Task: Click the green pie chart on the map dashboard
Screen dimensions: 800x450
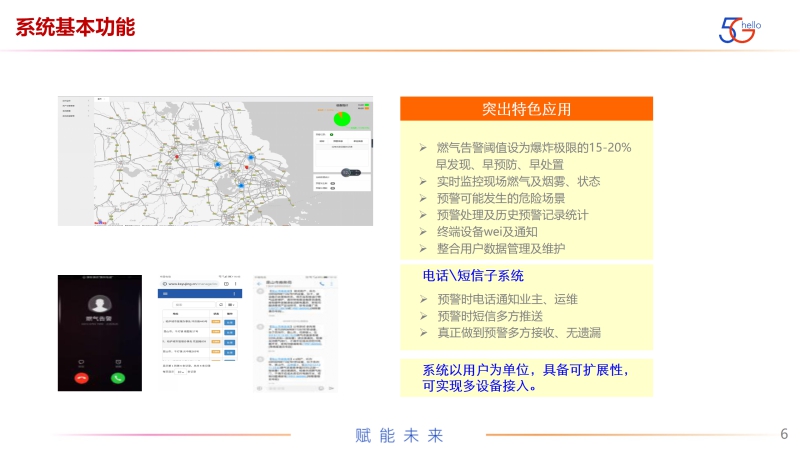Action: tap(342, 119)
